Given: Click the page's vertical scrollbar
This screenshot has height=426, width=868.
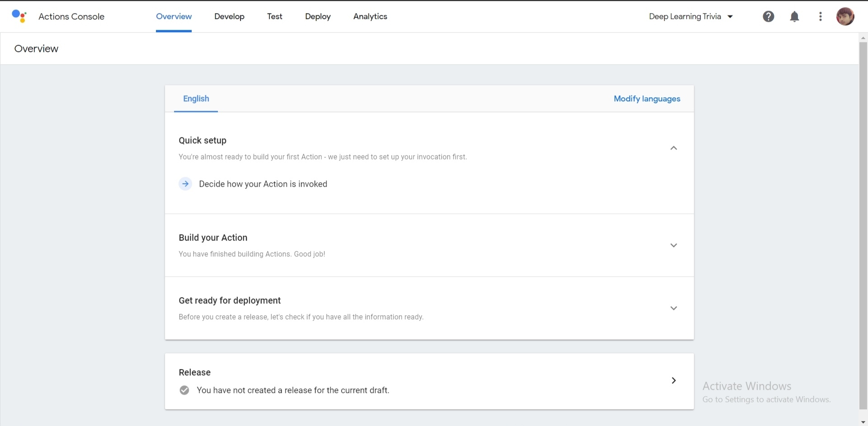Looking at the screenshot, I should point(863,226).
